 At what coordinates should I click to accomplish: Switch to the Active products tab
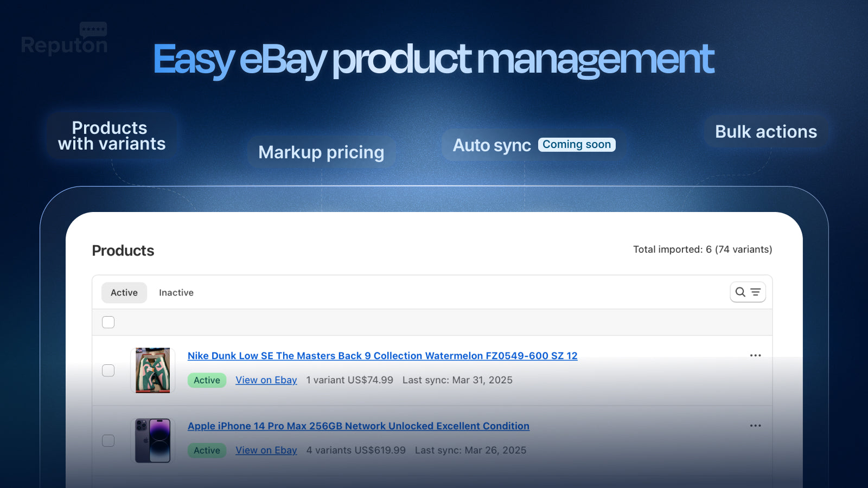tap(124, 292)
